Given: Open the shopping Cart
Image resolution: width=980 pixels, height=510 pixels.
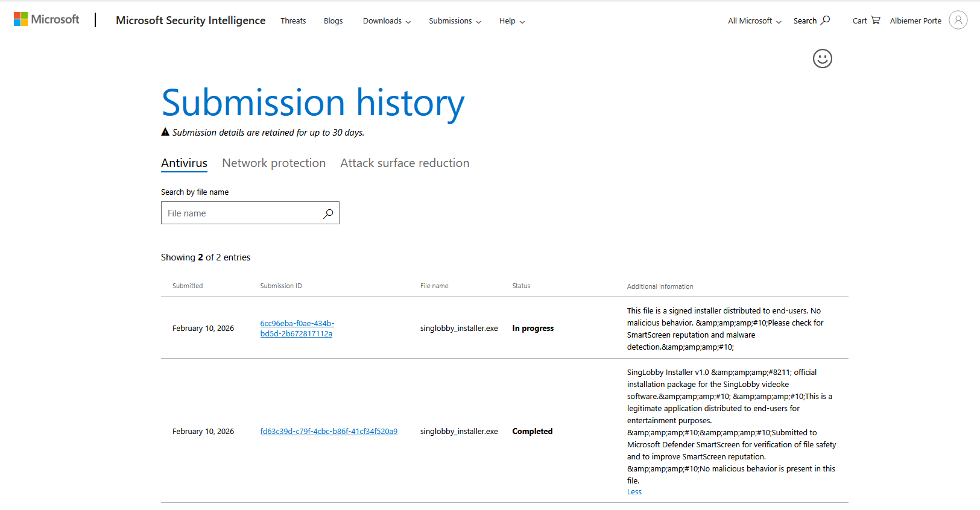Looking at the screenshot, I should click(866, 20).
